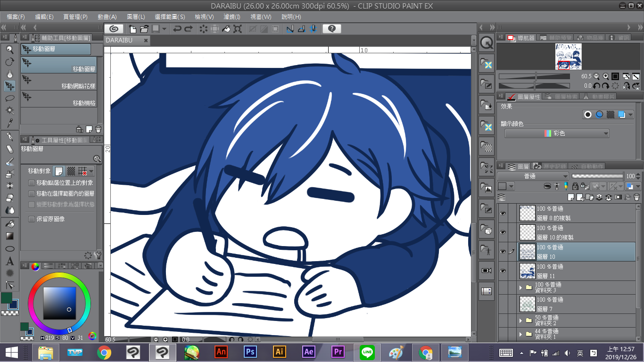Toggle visibility of 圖層 10 的複製 layer
Viewport: 644px width, 362px height.
(x=503, y=232)
